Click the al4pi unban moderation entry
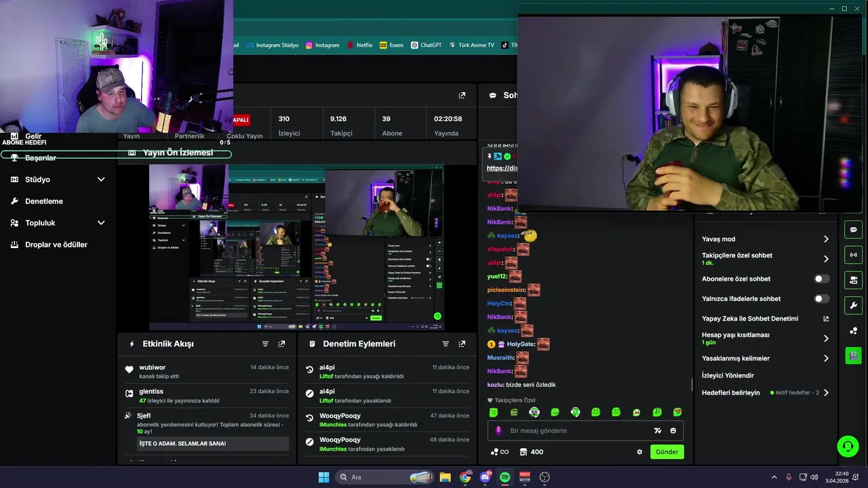The image size is (868, 488). pyautogui.click(x=387, y=371)
